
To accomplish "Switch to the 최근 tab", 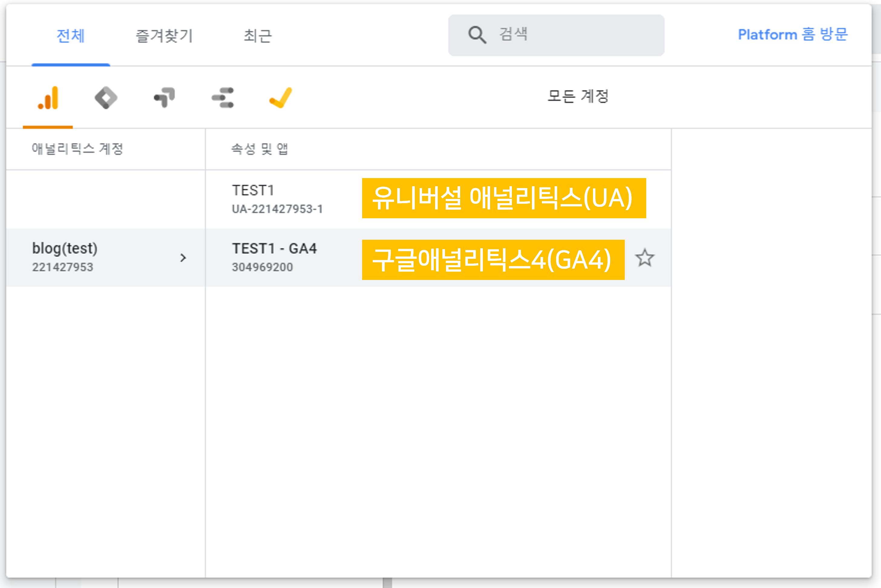I will pyautogui.click(x=257, y=36).
